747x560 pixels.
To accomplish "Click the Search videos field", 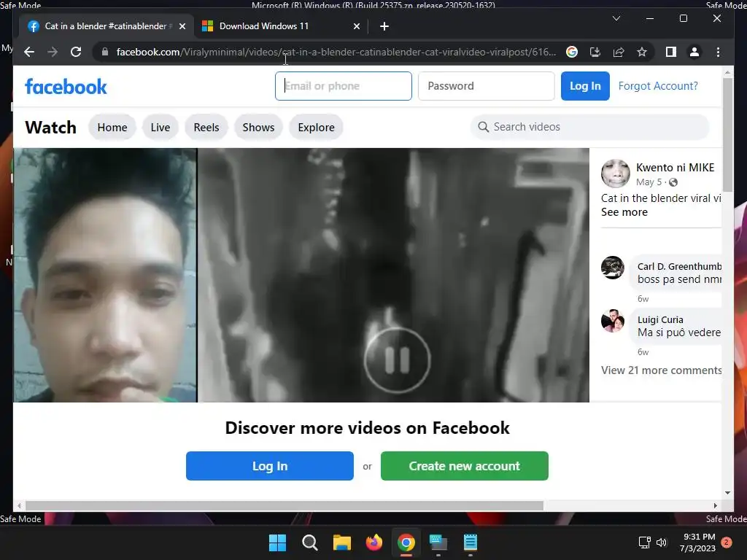I will pyautogui.click(x=589, y=127).
